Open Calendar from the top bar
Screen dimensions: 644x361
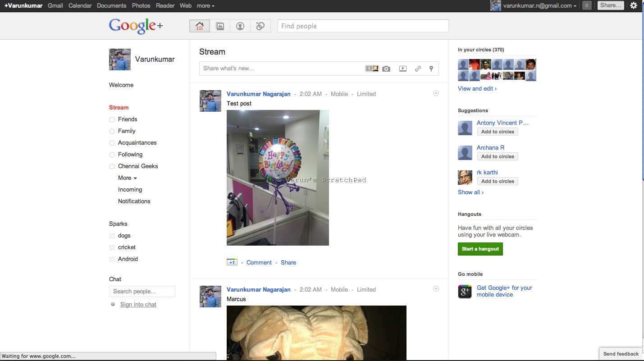[x=80, y=6]
